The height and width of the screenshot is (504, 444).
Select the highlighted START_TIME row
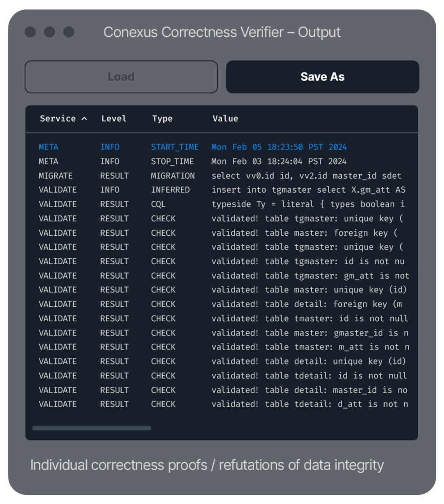222,147
